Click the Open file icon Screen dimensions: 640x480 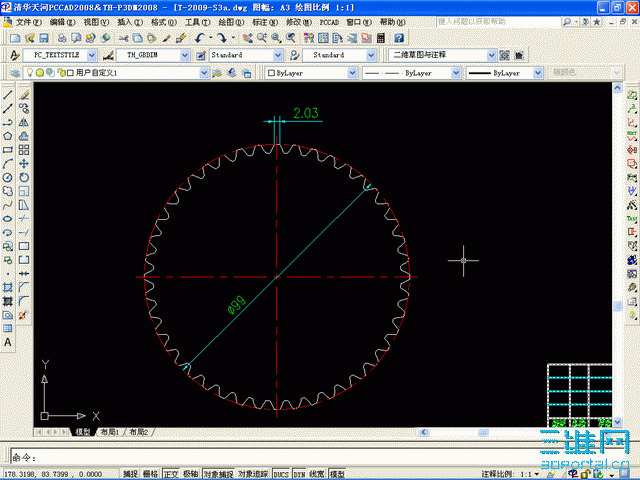tap(30, 38)
